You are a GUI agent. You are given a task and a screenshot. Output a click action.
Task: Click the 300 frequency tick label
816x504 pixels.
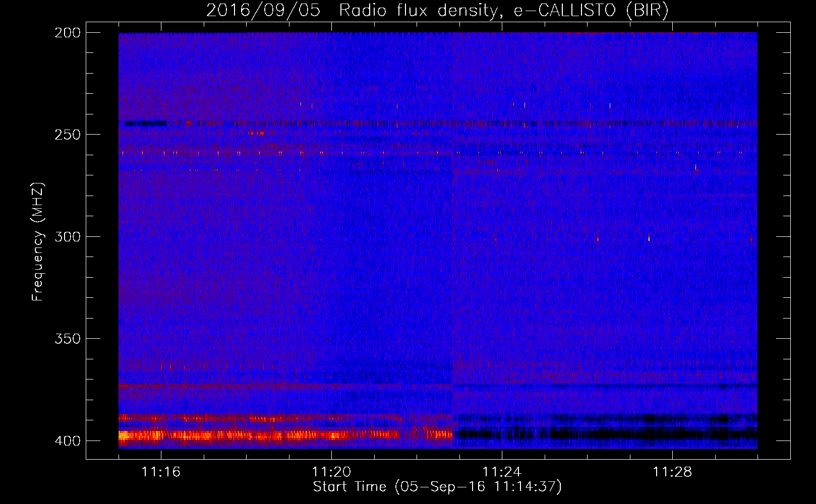68,236
